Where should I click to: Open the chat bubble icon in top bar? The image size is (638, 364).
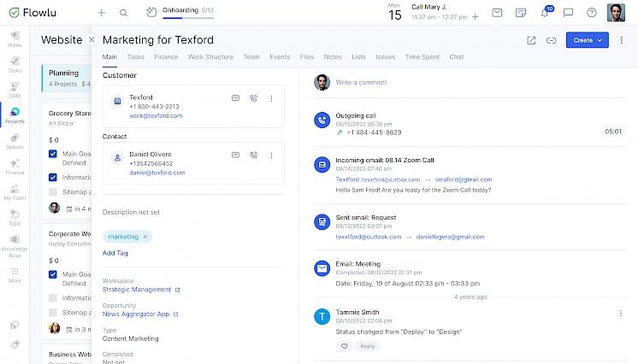tap(568, 13)
